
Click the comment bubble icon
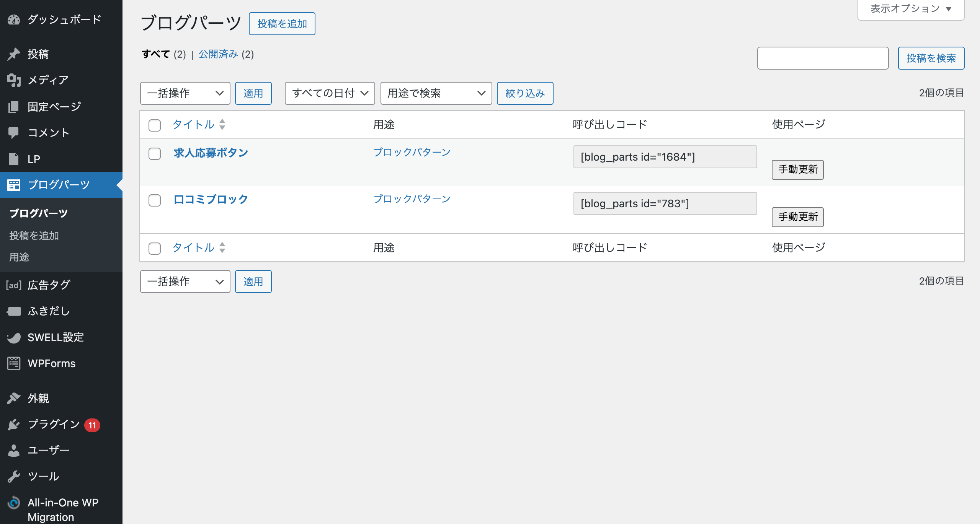pos(14,133)
